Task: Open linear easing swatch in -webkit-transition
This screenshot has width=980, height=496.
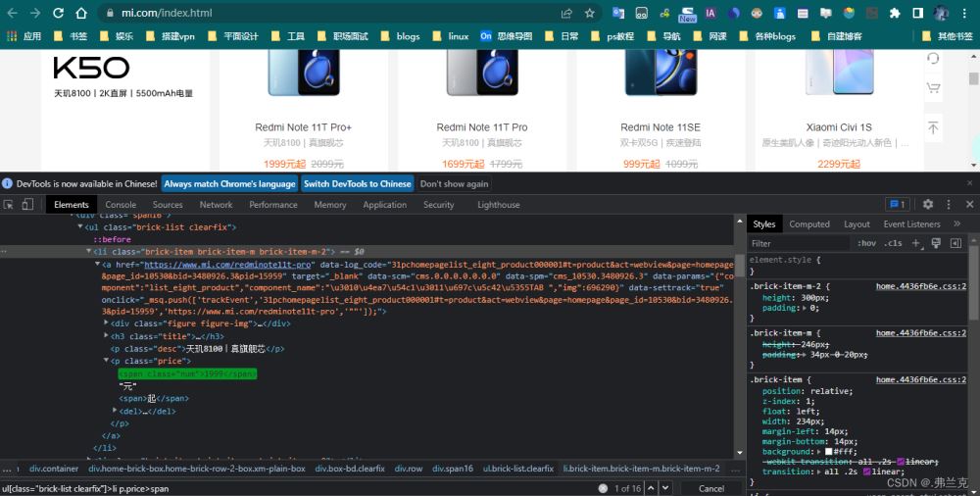Action: 901,462
